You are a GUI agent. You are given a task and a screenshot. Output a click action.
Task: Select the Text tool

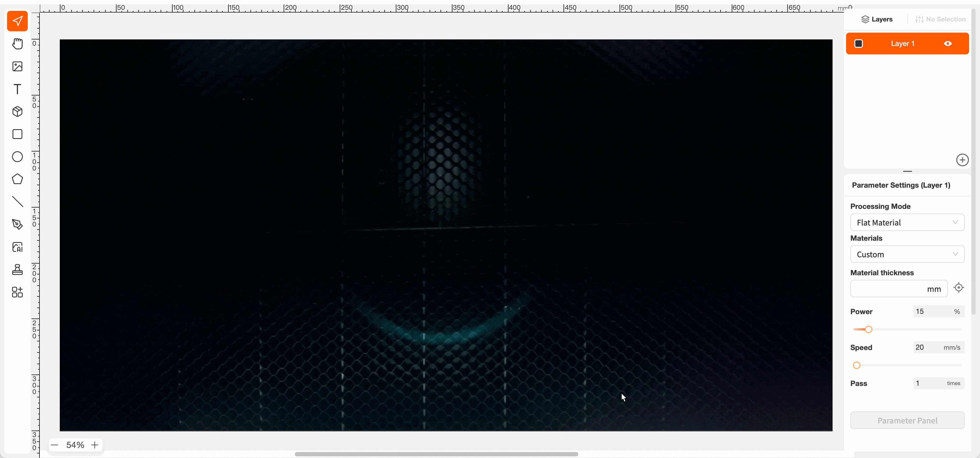point(17,89)
